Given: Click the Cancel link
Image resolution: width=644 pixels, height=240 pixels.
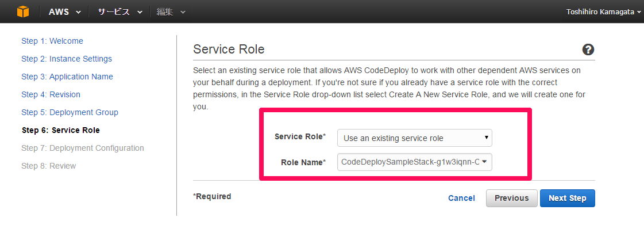Looking at the screenshot, I should pos(461,198).
